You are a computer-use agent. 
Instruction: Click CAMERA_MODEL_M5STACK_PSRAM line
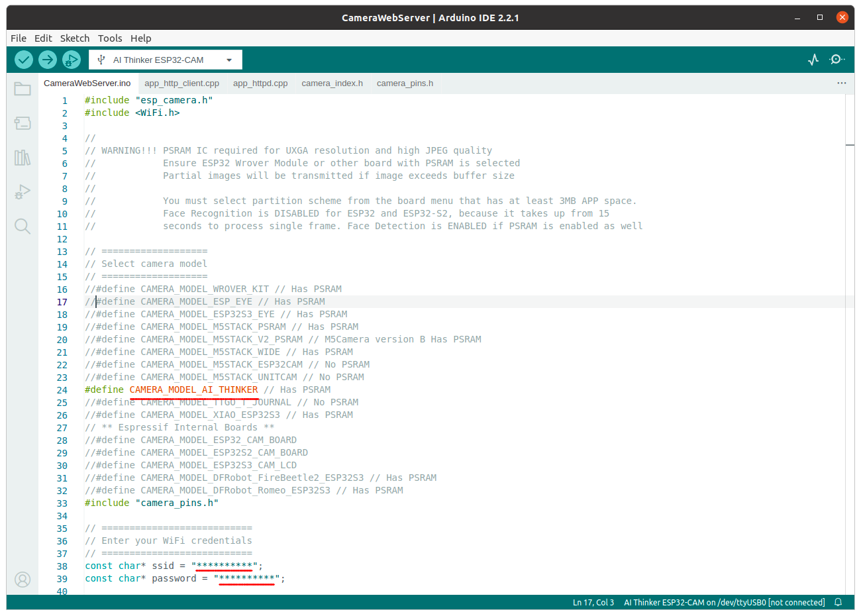click(222, 327)
